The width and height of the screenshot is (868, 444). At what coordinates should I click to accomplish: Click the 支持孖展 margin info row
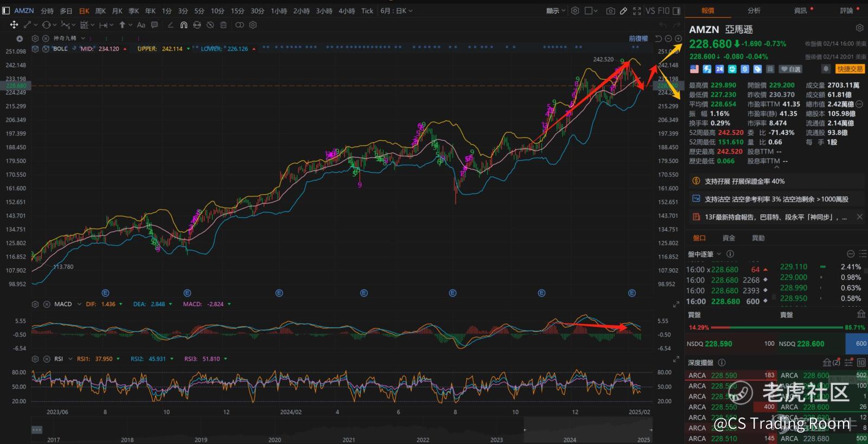pyautogui.click(x=777, y=181)
